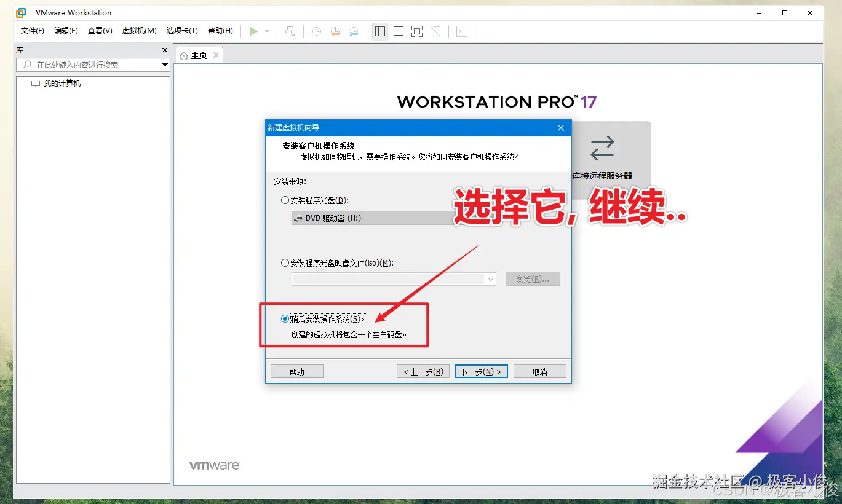Image resolution: width=842 pixels, height=504 pixels.
Task: Click the revert to snapshot icon
Action: [335, 31]
